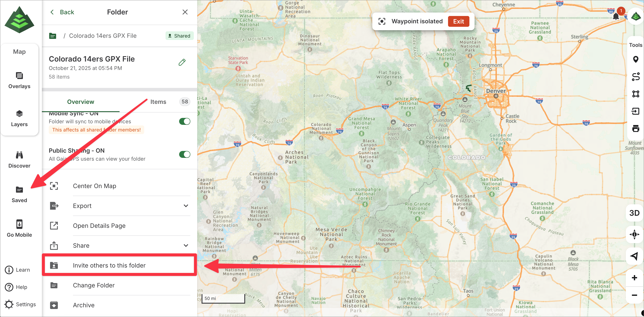Screen dimensions: 644x317
Task: Disable Public Sharing toggle
Action: click(x=185, y=154)
